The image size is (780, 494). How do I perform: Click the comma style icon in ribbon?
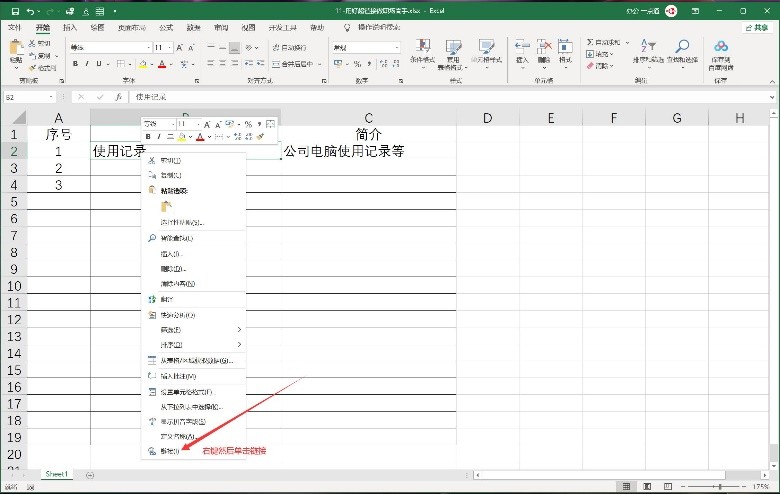pyautogui.click(x=369, y=64)
